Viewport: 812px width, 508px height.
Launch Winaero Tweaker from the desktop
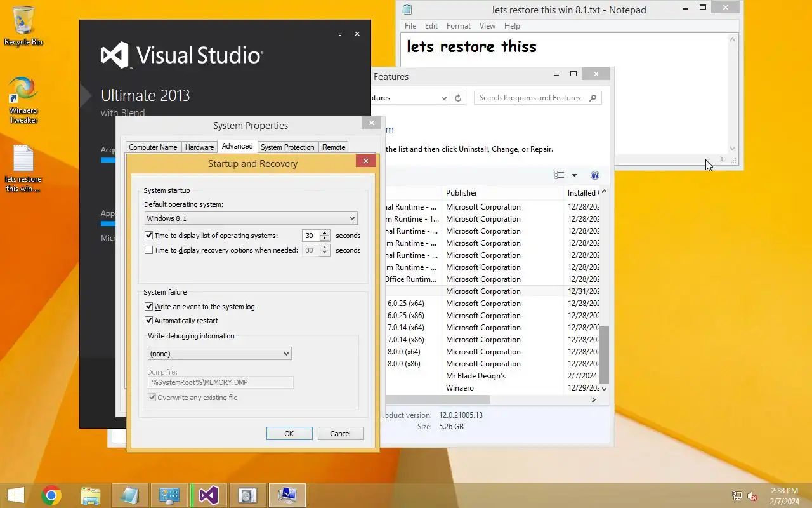tap(23, 100)
